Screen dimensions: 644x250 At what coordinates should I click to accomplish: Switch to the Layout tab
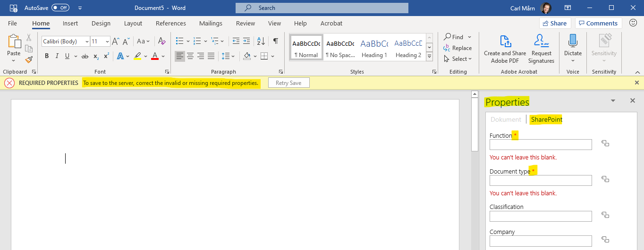tap(133, 23)
